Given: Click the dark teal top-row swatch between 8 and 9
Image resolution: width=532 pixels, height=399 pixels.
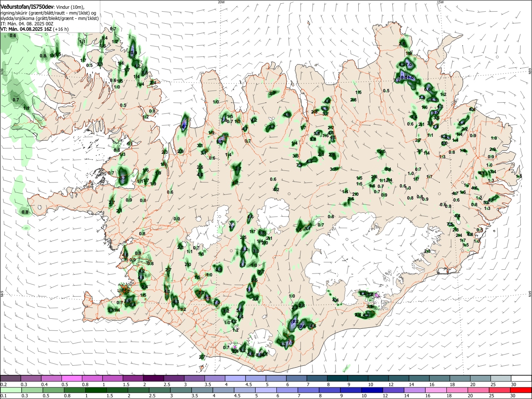Looking at the screenshot, I should click(337, 378).
